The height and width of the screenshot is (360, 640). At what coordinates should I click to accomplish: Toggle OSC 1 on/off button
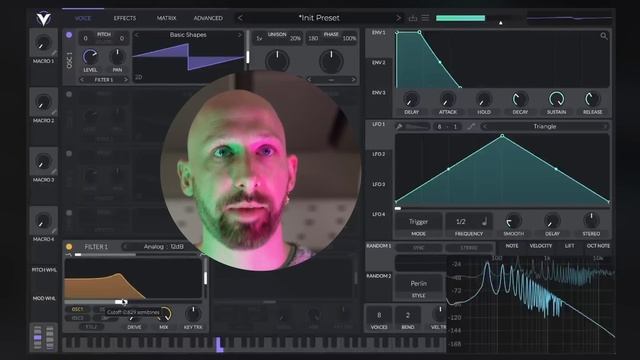click(x=69, y=35)
